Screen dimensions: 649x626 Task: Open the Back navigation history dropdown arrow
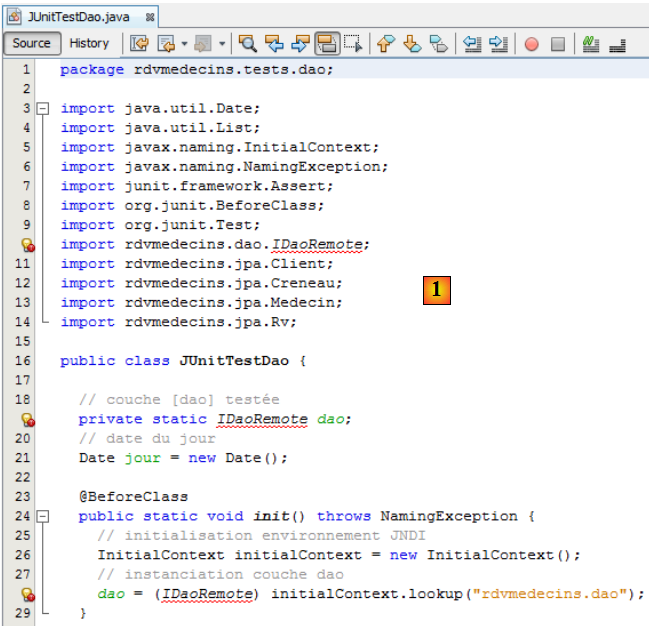tap(184, 44)
